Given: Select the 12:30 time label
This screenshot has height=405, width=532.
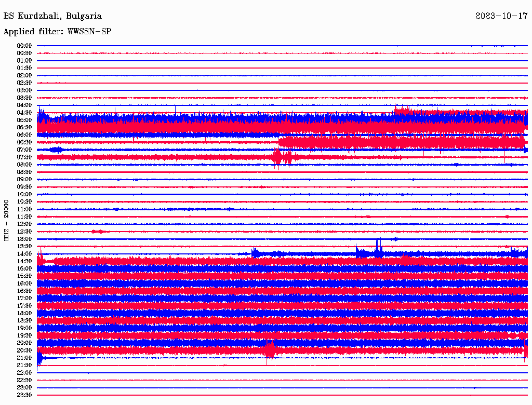Looking at the screenshot, I should click(x=24, y=232).
